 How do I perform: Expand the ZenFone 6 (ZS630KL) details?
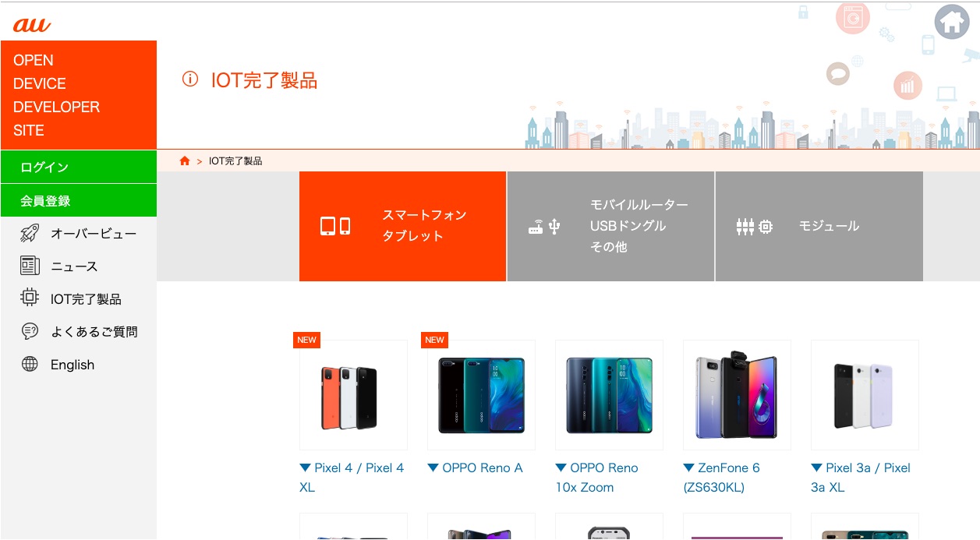721,478
